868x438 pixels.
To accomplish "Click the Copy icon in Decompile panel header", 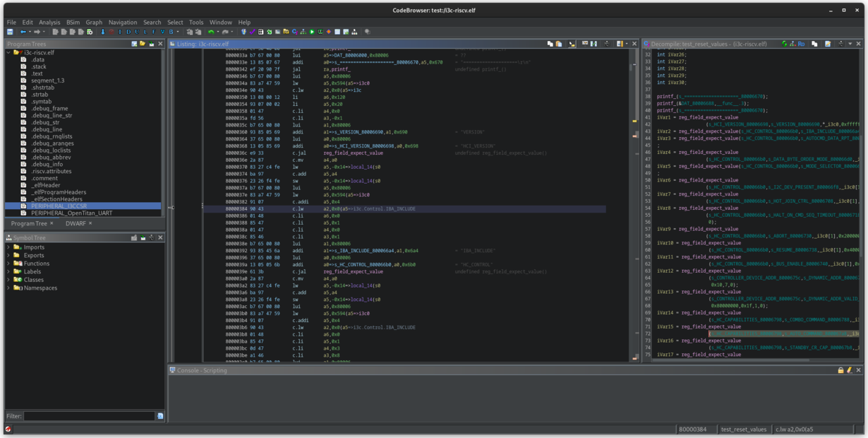I will click(x=814, y=44).
